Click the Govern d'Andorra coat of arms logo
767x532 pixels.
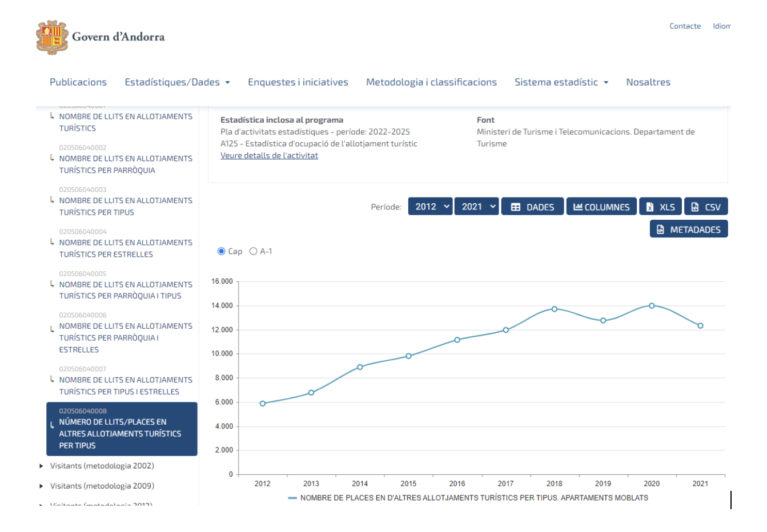[52, 38]
